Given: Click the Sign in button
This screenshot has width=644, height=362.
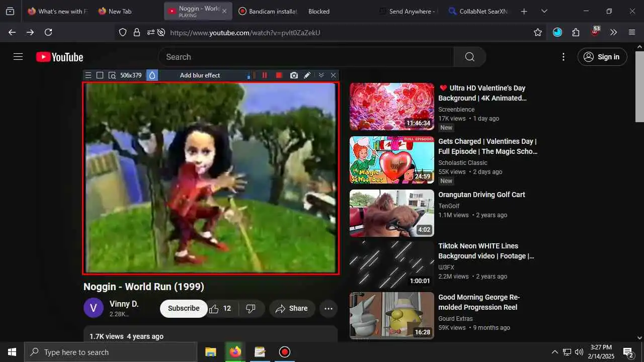Looking at the screenshot, I should coord(602,57).
